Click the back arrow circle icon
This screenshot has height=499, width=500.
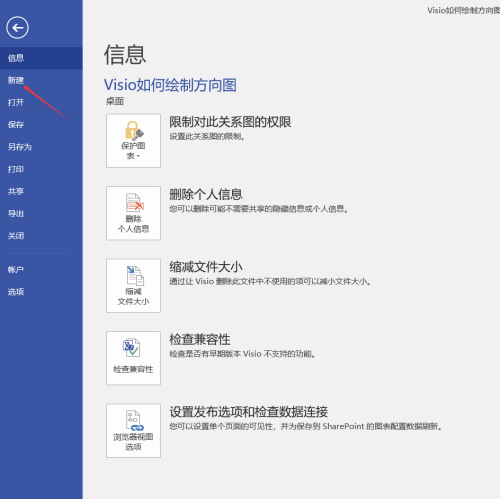point(17,27)
